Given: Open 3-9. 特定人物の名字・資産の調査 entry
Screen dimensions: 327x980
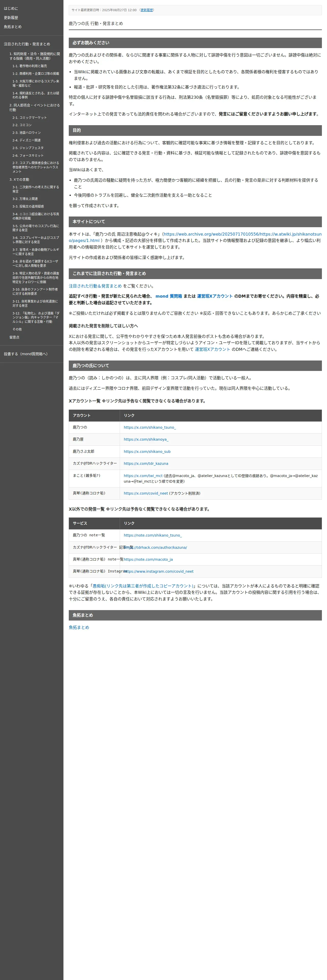Looking at the screenshot, I should pyautogui.click(x=36, y=277).
